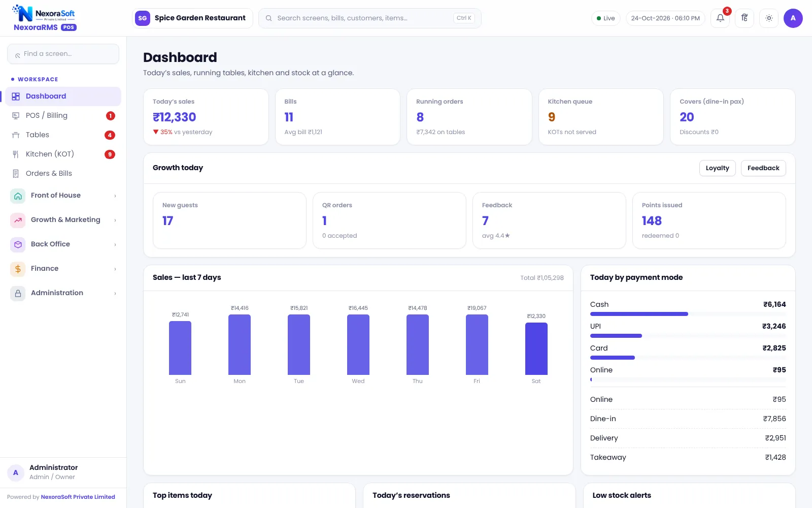Click the Tables icon in sidebar

tap(16, 135)
